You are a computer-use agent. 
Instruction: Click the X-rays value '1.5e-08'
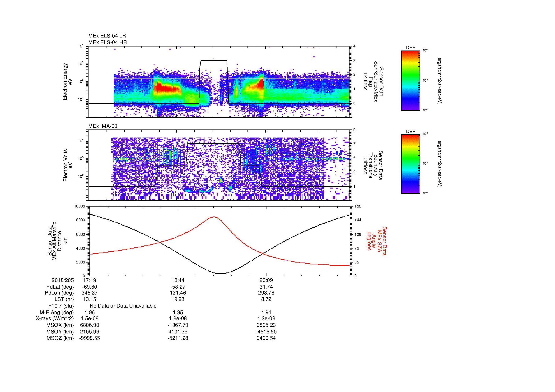(89, 318)
